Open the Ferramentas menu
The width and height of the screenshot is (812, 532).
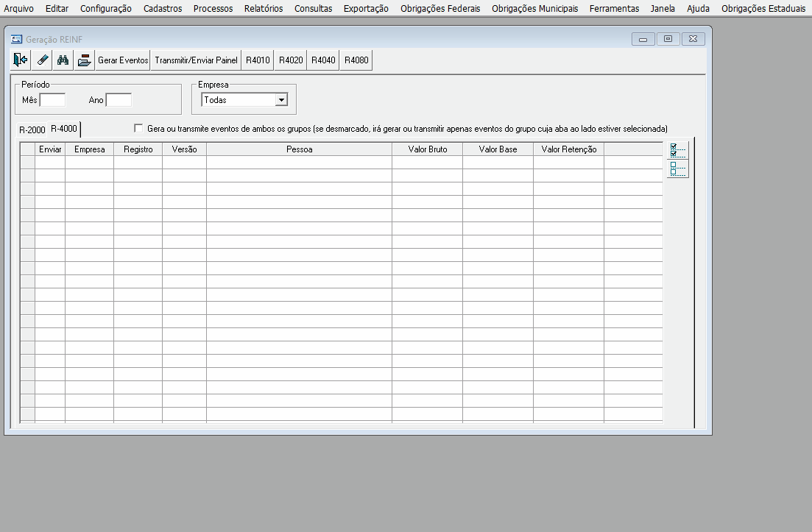pyautogui.click(x=614, y=8)
